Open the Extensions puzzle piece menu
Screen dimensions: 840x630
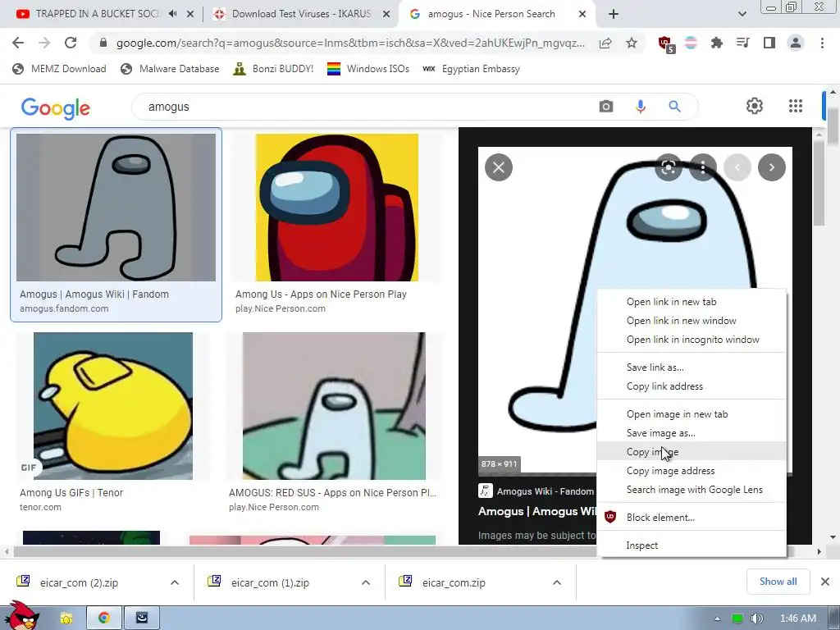tap(716, 43)
